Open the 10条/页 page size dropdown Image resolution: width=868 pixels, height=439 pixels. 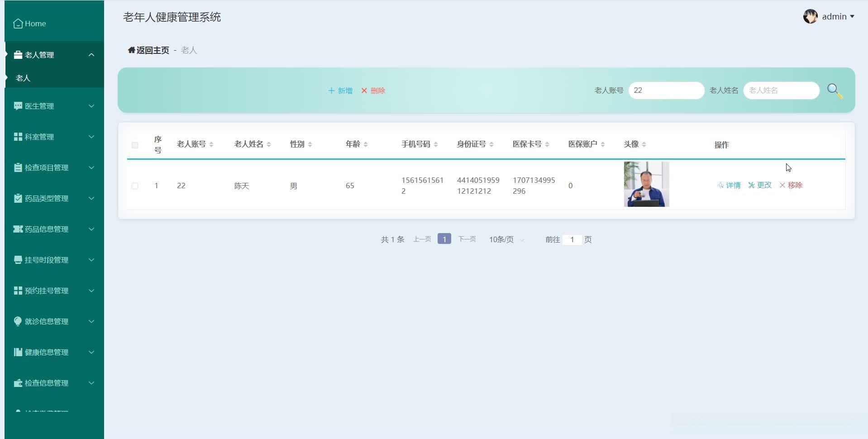(x=504, y=239)
